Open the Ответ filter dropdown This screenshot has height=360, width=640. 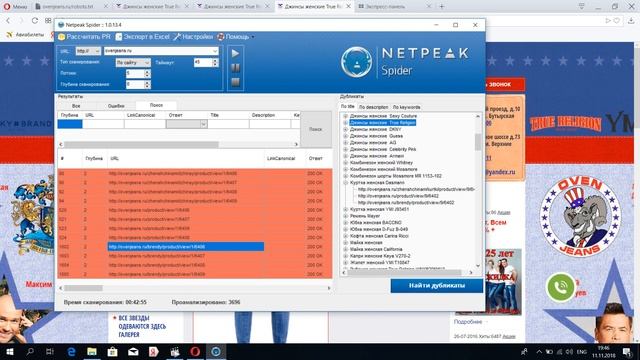[203, 124]
